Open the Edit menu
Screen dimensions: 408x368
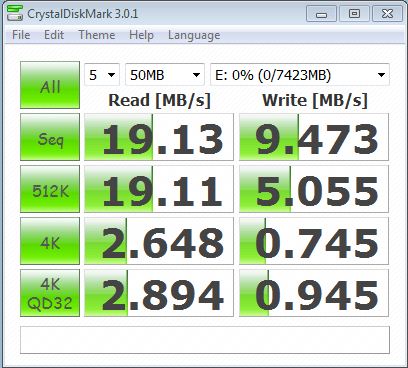[54, 35]
